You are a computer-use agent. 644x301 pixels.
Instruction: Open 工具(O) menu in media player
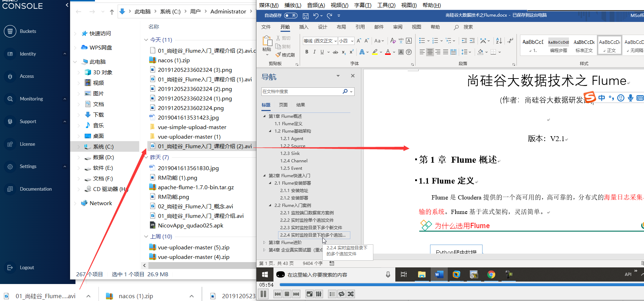pos(386,5)
